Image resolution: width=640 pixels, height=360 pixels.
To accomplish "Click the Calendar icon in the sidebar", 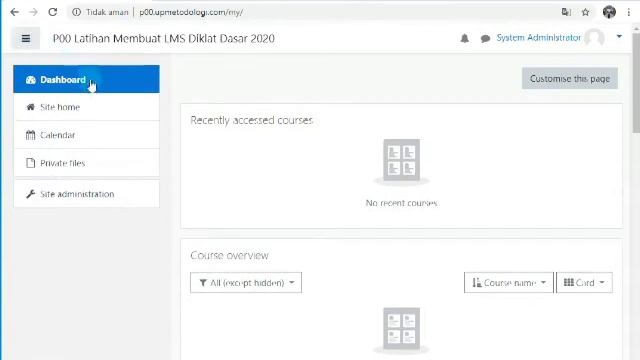I will [x=31, y=135].
